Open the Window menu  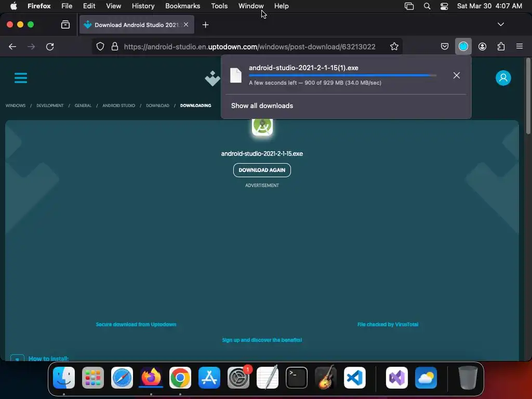click(x=251, y=6)
